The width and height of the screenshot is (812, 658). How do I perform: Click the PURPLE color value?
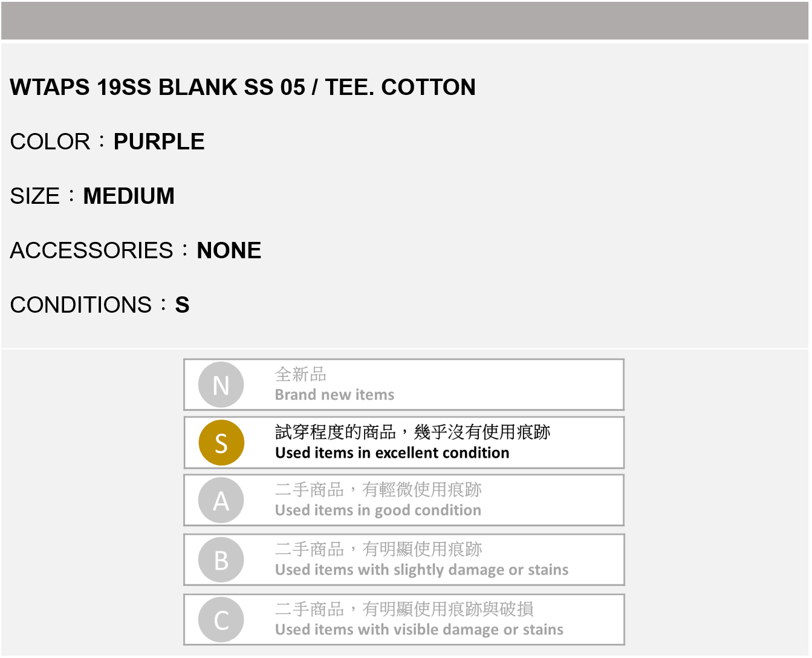[x=159, y=142]
